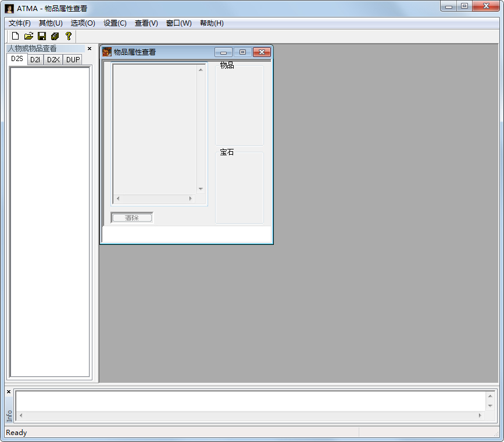Click the New file toolbar icon
504x442 pixels.
click(16, 36)
